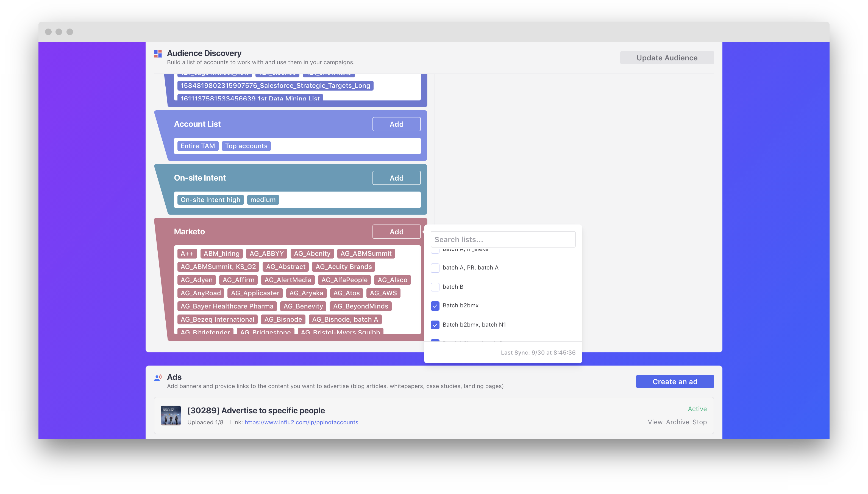The height and width of the screenshot is (494, 868).
Task: Click View for the ad
Action: click(x=655, y=422)
